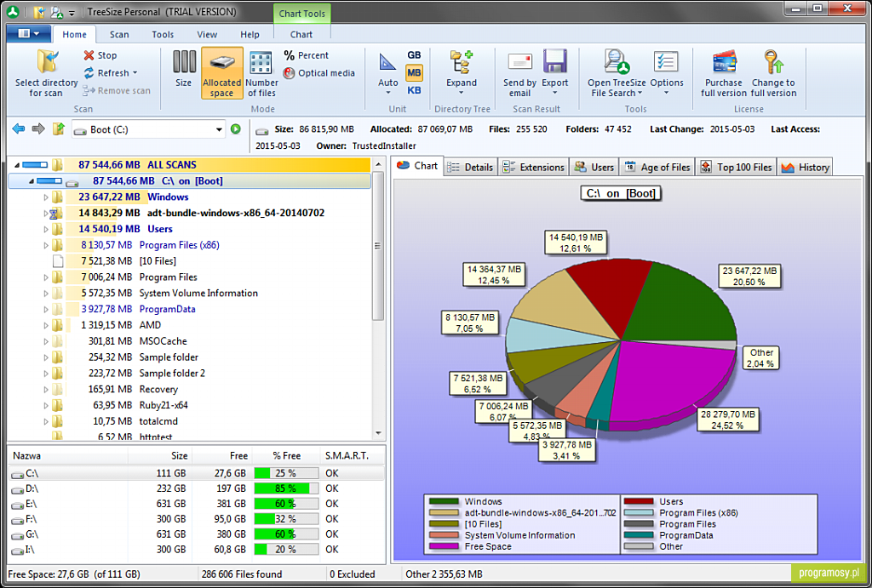Open the Chart ribbon tab
The height and width of the screenshot is (588, 872).
click(x=301, y=34)
